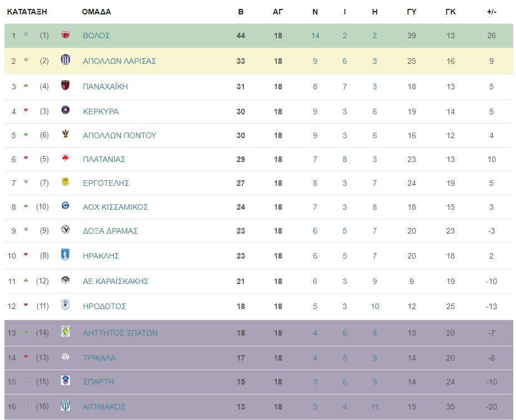Viewport: 516px width, 420px height.
Task: Click the ΣΠΑΡΤΗ team crest
Action: [x=65, y=381]
